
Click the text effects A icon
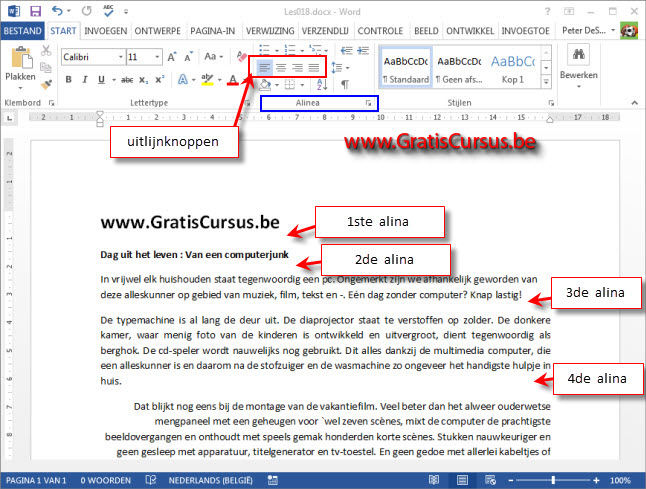[183, 80]
